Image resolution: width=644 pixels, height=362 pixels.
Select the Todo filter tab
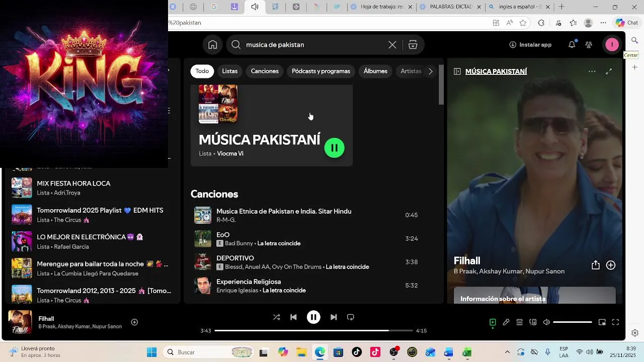(202, 71)
